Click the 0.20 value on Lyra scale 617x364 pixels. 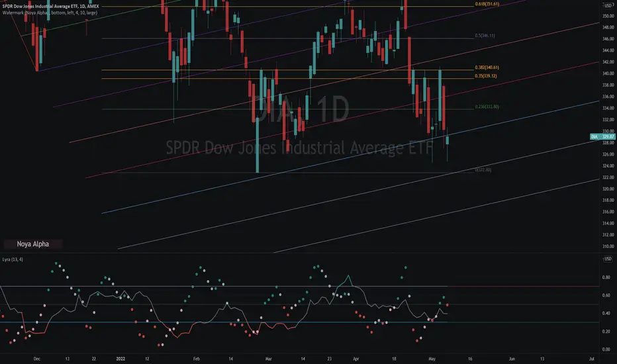(x=606, y=332)
